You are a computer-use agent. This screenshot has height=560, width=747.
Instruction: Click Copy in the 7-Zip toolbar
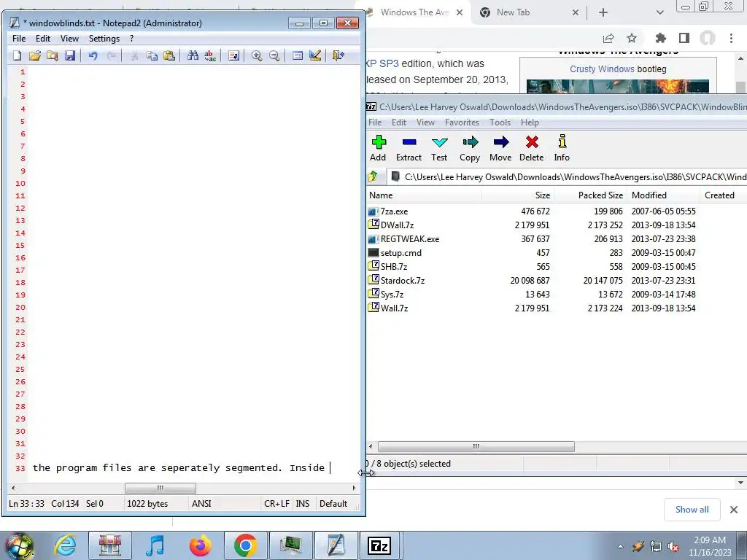470,148
